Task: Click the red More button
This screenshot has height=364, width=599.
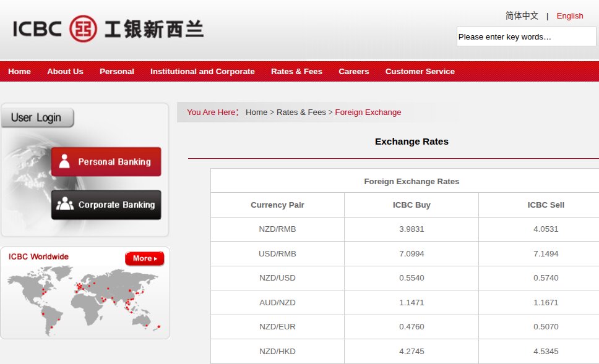Action: 144,258
